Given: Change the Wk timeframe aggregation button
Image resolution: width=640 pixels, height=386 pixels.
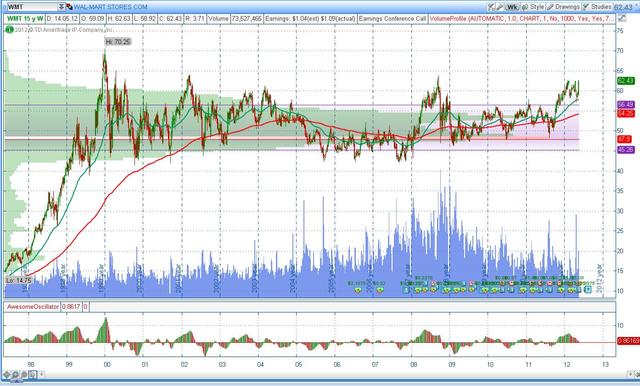Looking at the screenshot, I should 512,7.
